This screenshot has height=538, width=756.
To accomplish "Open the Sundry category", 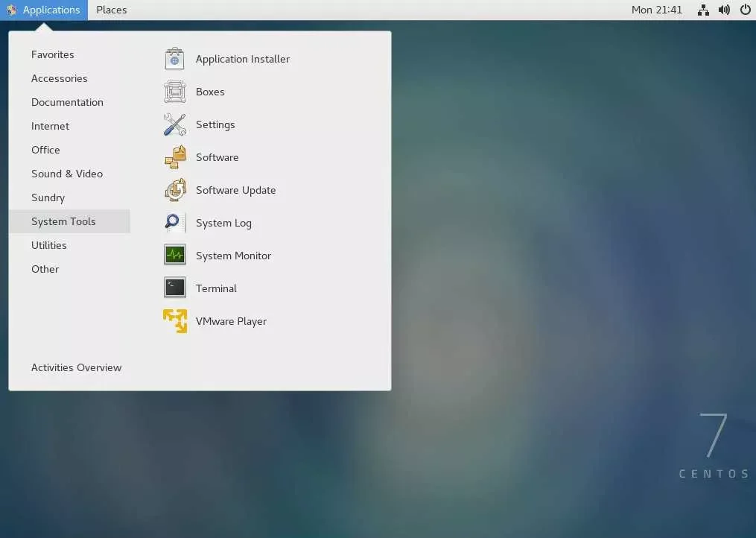I will pos(48,197).
